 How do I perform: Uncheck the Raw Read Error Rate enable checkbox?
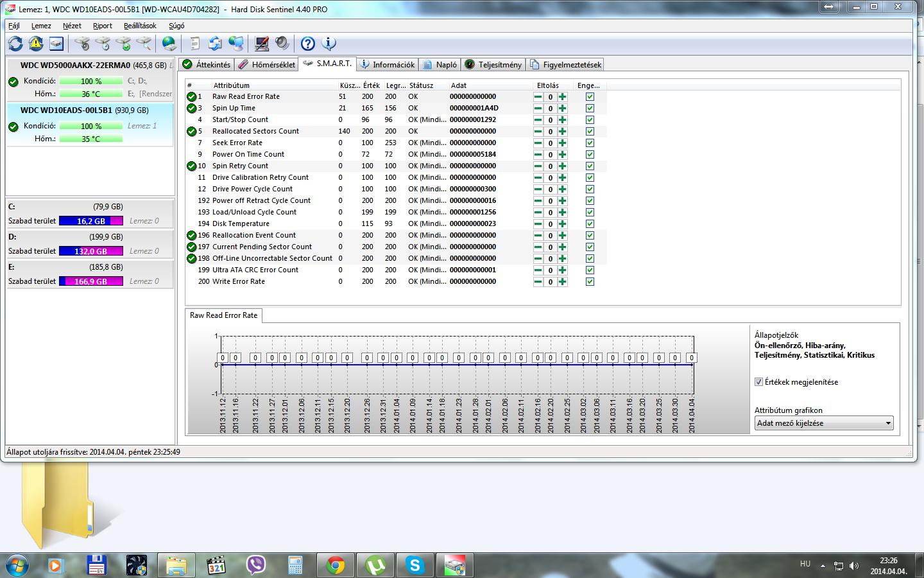point(590,97)
